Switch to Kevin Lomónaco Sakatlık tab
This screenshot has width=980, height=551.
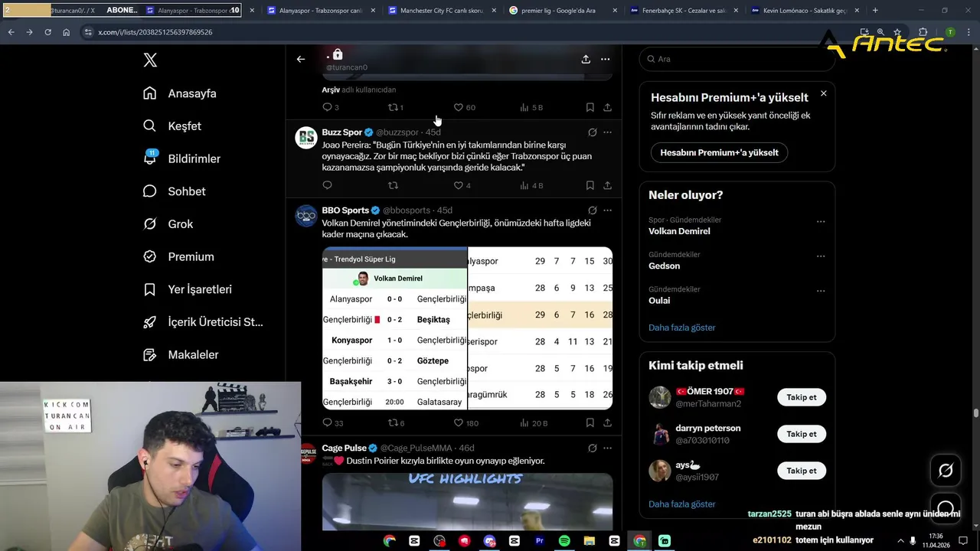pyautogui.click(x=803, y=11)
